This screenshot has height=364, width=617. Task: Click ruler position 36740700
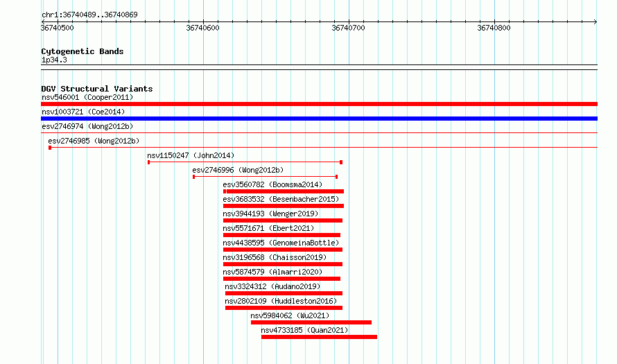click(348, 28)
